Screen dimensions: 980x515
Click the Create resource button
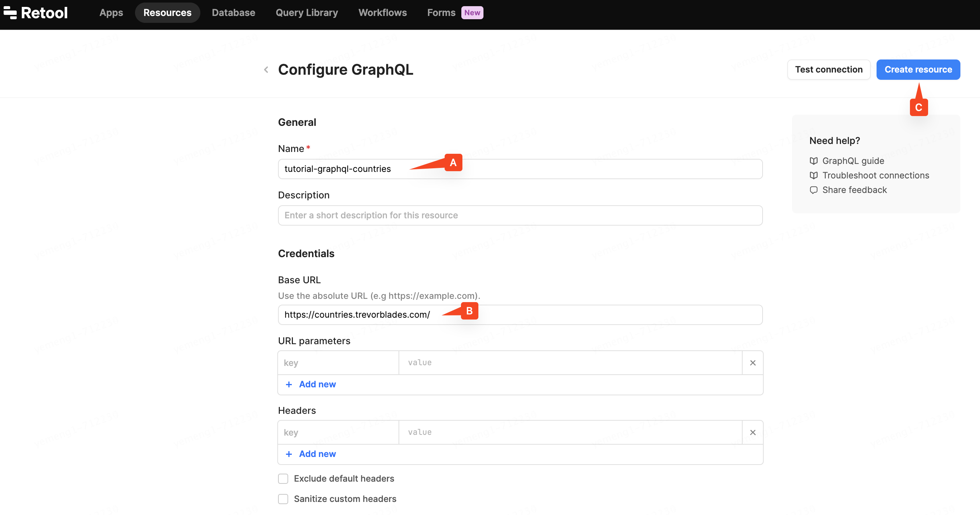point(918,70)
